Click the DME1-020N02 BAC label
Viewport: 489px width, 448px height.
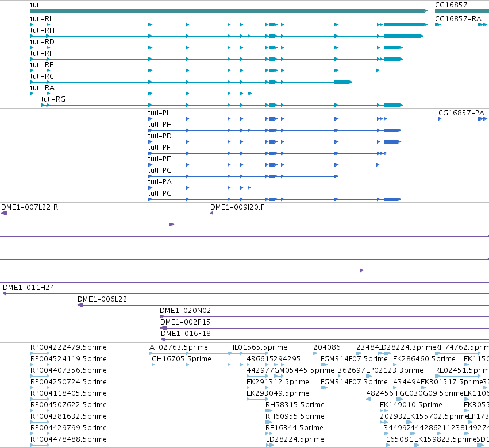click(x=185, y=311)
